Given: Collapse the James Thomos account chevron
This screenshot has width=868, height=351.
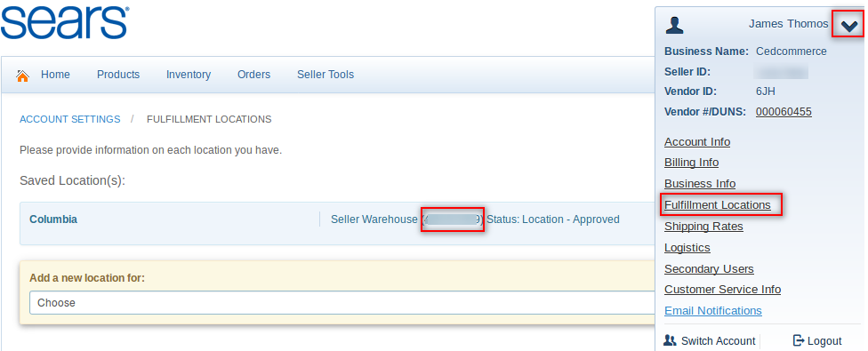Looking at the screenshot, I should (848, 25).
